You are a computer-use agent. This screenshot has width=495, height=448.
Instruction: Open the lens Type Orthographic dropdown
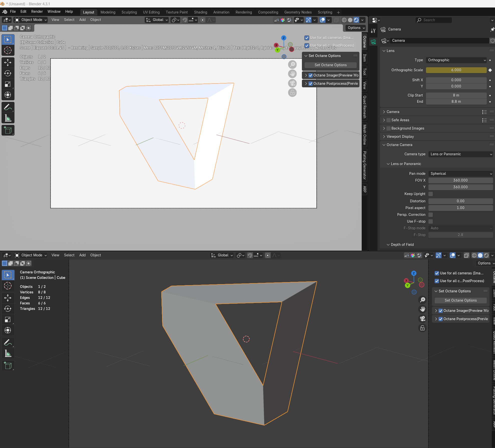pos(456,60)
